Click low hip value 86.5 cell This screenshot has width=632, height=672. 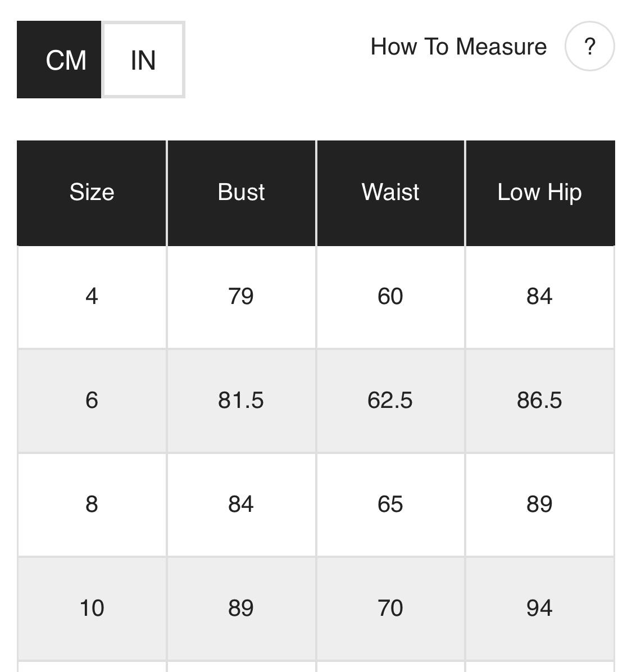tap(539, 400)
